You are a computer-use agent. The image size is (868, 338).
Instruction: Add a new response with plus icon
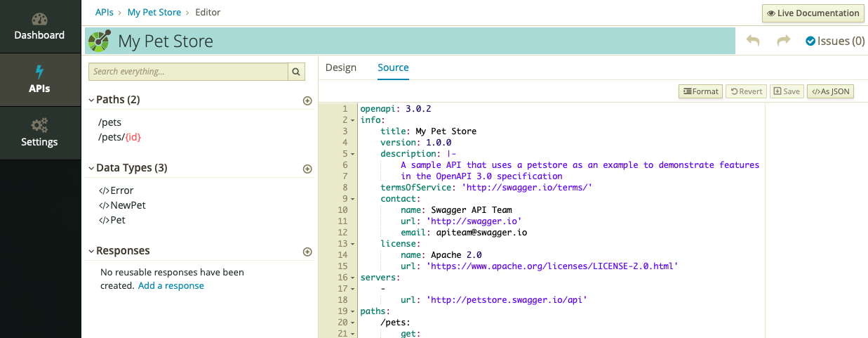click(307, 252)
